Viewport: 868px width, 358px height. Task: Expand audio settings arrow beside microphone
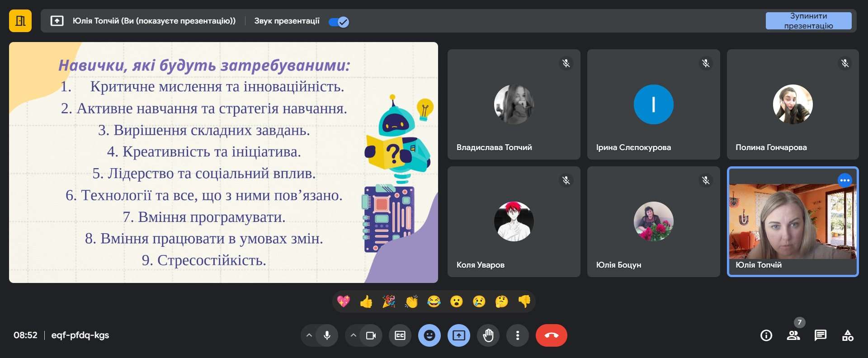pyautogui.click(x=309, y=335)
